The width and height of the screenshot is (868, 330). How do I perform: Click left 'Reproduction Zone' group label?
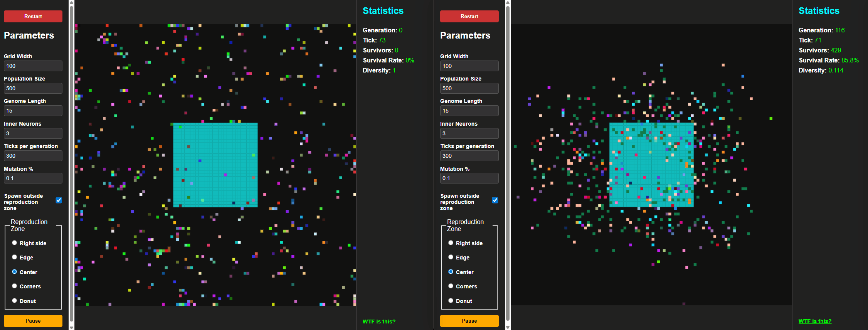29,225
